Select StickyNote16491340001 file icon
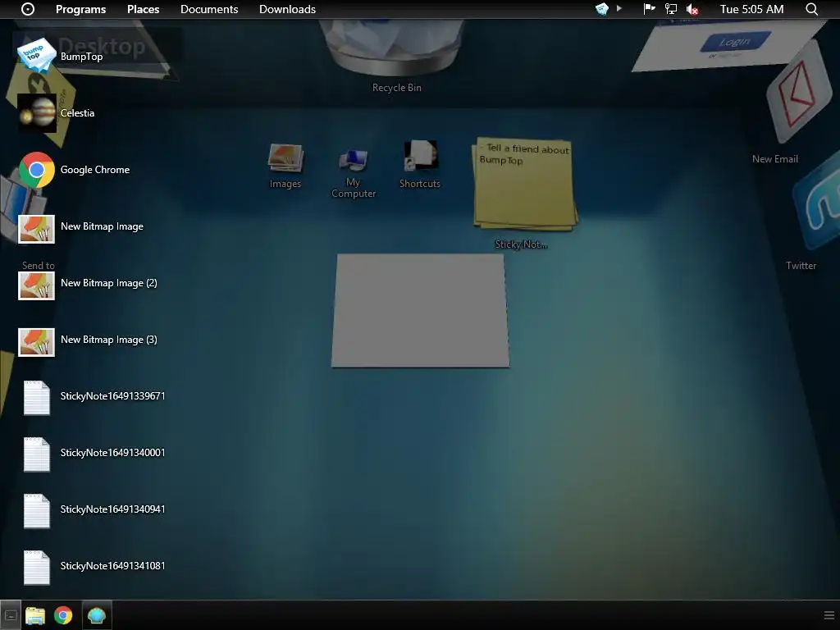The width and height of the screenshot is (840, 630). pyautogui.click(x=37, y=454)
